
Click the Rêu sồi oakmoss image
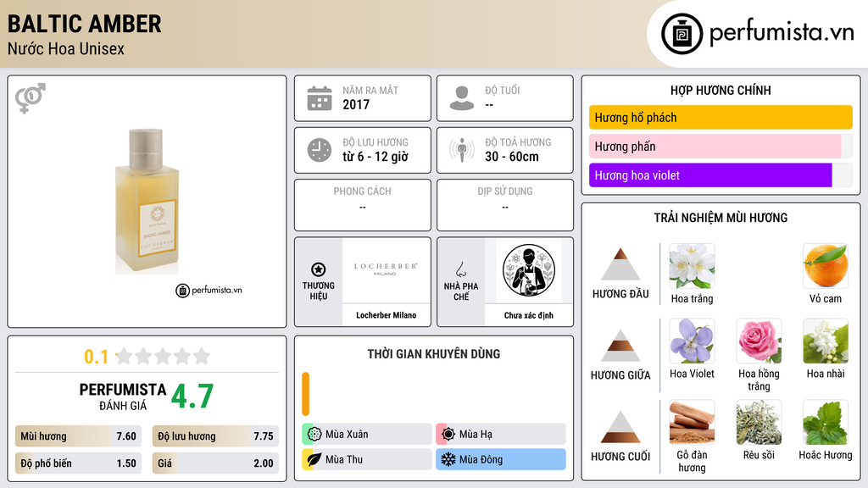pyautogui.click(x=759, y=422)
